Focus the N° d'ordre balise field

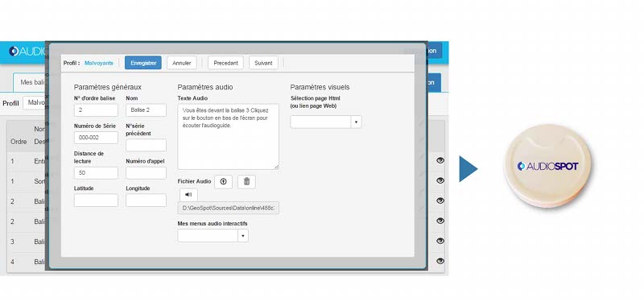[x=96, y=110]
